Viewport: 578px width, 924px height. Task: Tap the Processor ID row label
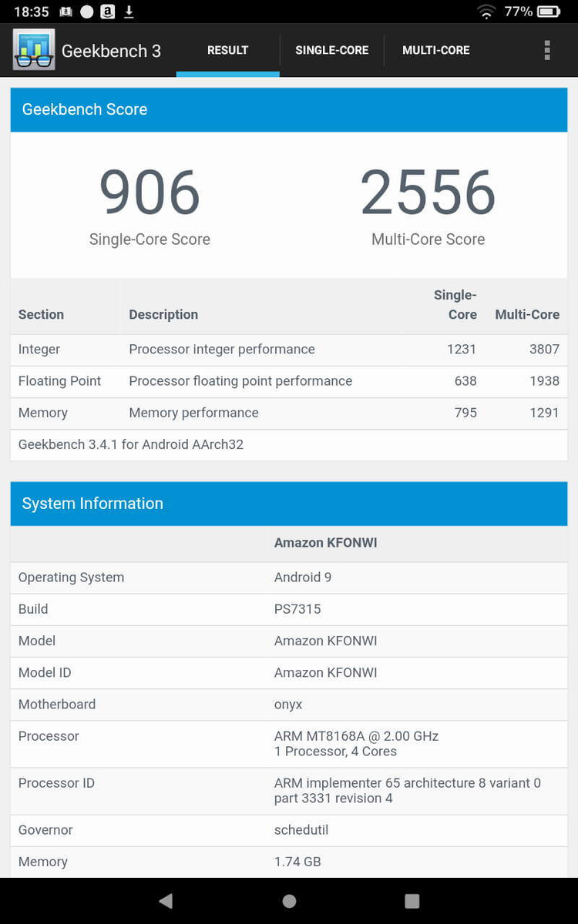tap(56, 783)
